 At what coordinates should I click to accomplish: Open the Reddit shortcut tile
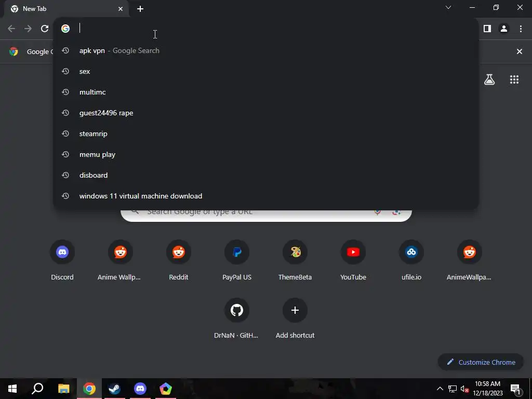179,261
